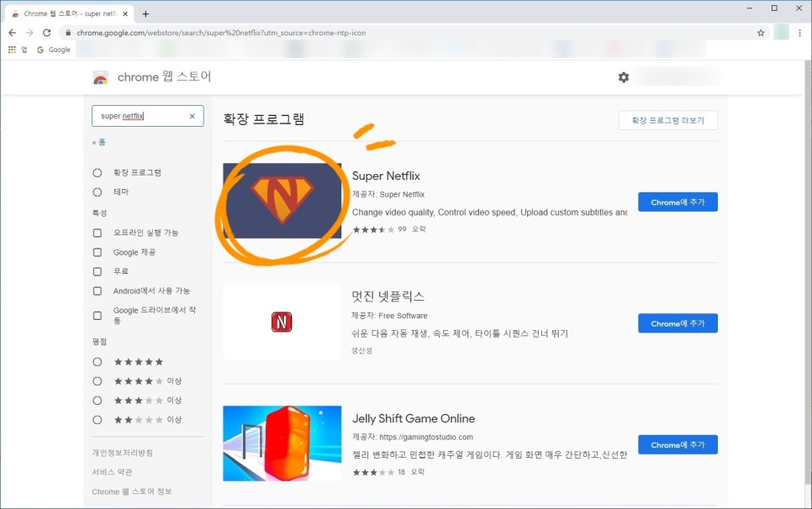The width and height of the screenshot is (812, 509).
Task: Select three stars and above filter
Action: tap(98, 401)
